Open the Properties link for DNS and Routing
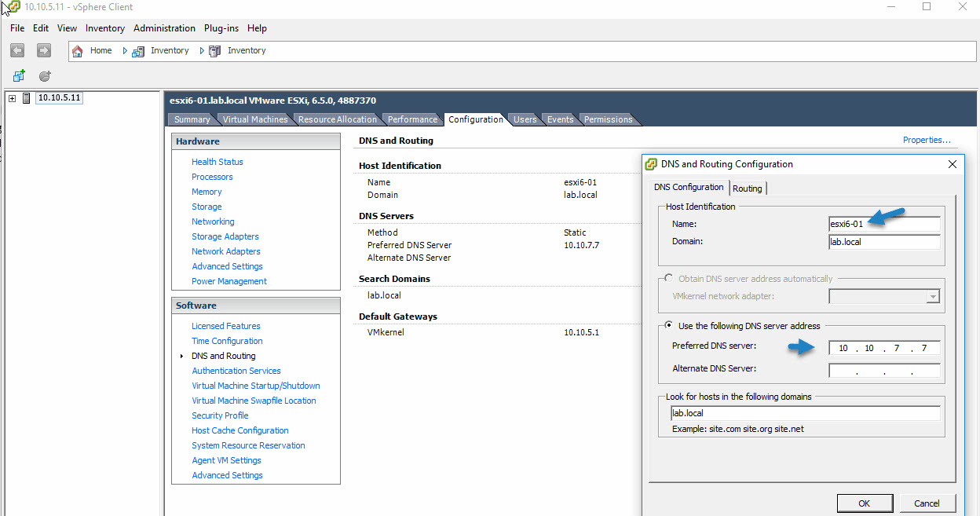This screenshot has height=516, width=980. coord(927,140)
